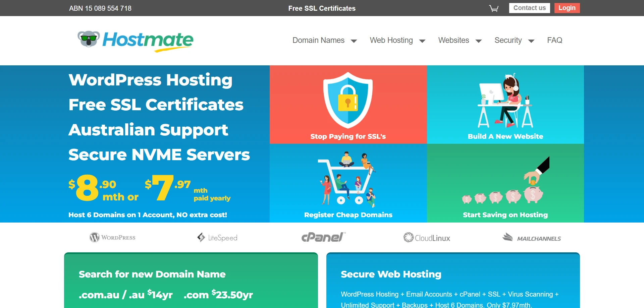
Task: Click the Secure NVME Servers headline
Action: [159, 155]
